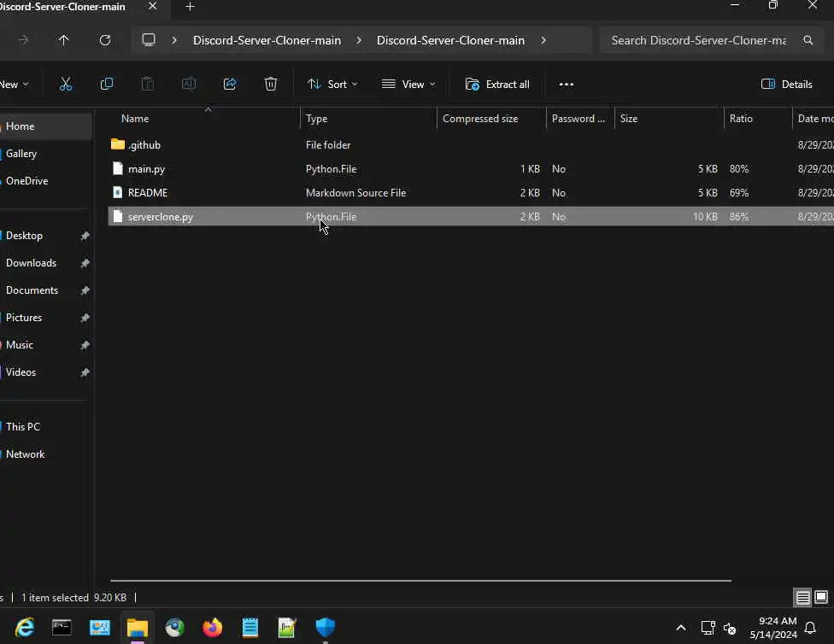Click second Discord-Server-Cloner-main breadcrumb
Screen dimensions: 834x644
(450, 40)
